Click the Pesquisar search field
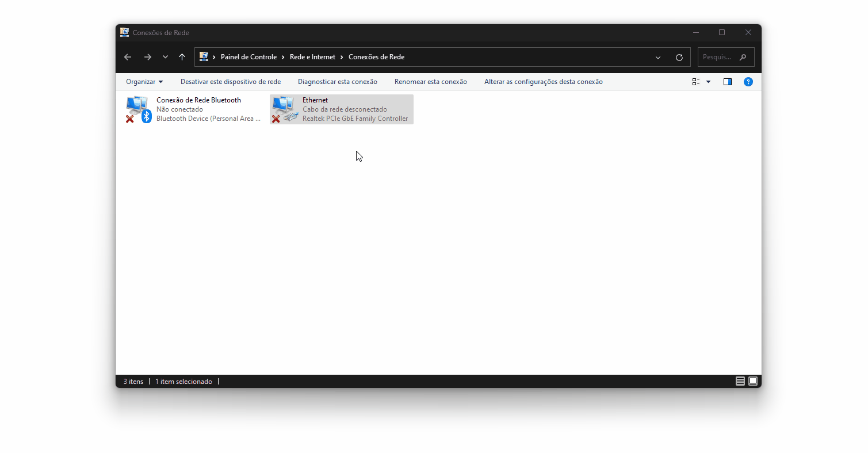This screenshot has height=453, width=868. click(726, 57)
